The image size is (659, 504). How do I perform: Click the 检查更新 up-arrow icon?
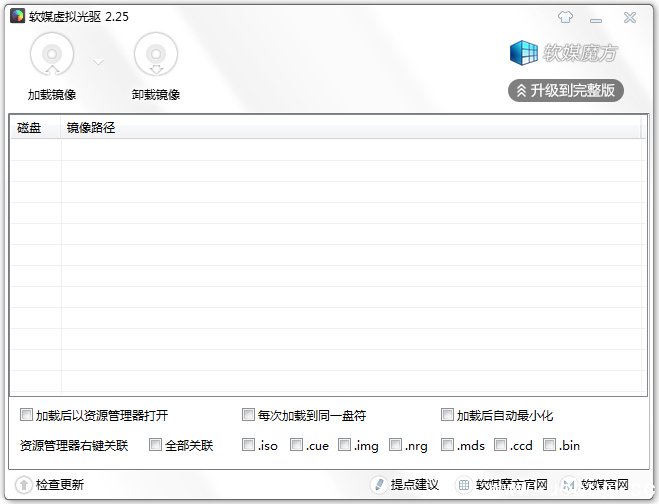tap(24, 485)
